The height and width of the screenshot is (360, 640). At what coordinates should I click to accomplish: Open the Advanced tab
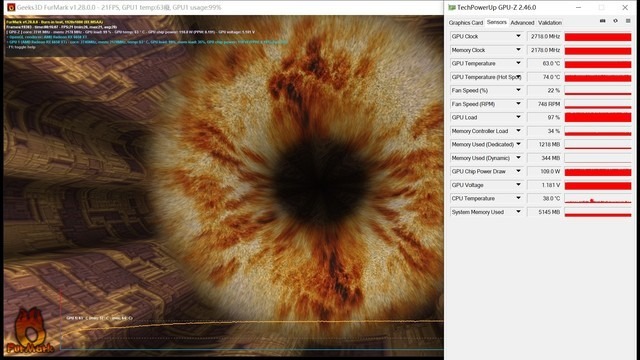(522, 23)
